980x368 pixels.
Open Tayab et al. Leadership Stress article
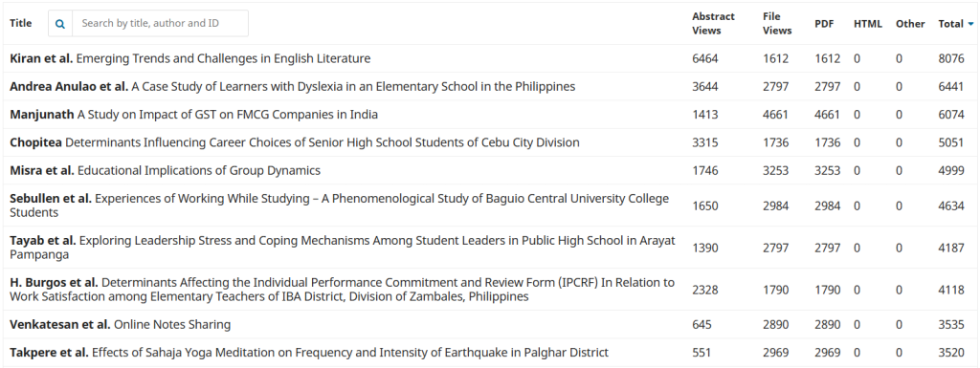343,247
